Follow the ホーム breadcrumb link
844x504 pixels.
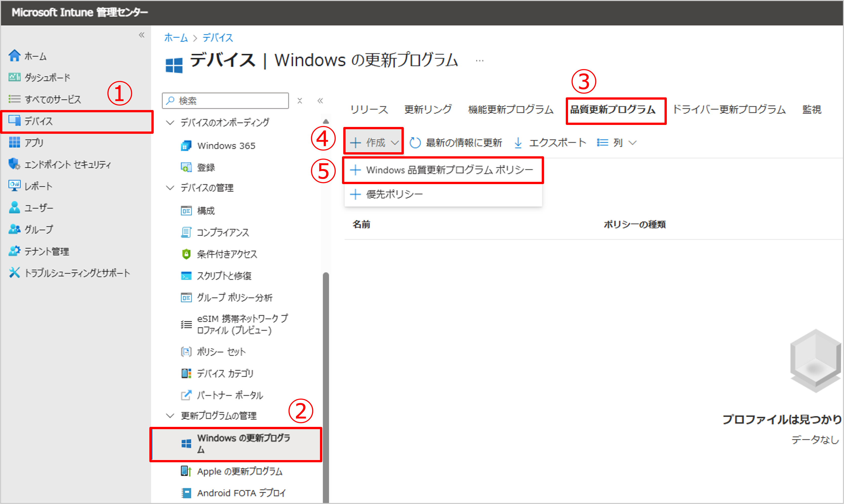click(176, 38)
